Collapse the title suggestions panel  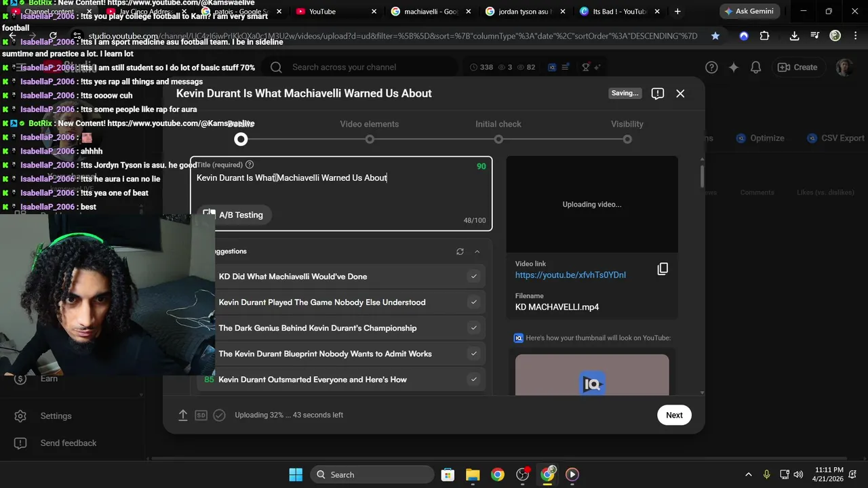tap(477, 251)
